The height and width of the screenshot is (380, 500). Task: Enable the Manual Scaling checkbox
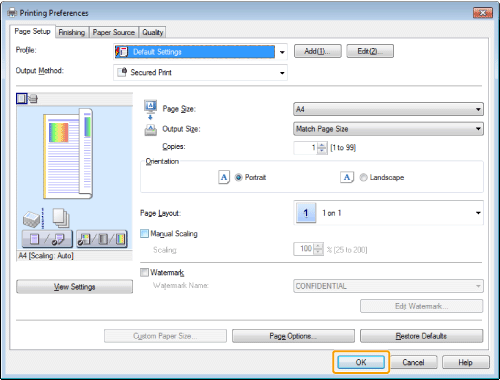pos(144,234)
